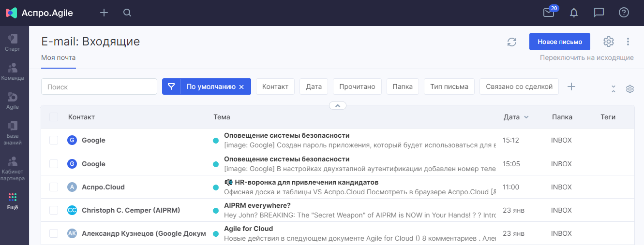Toggle unread dot on Agile for Cloud email
644x245 pixels.
(216, 234)
